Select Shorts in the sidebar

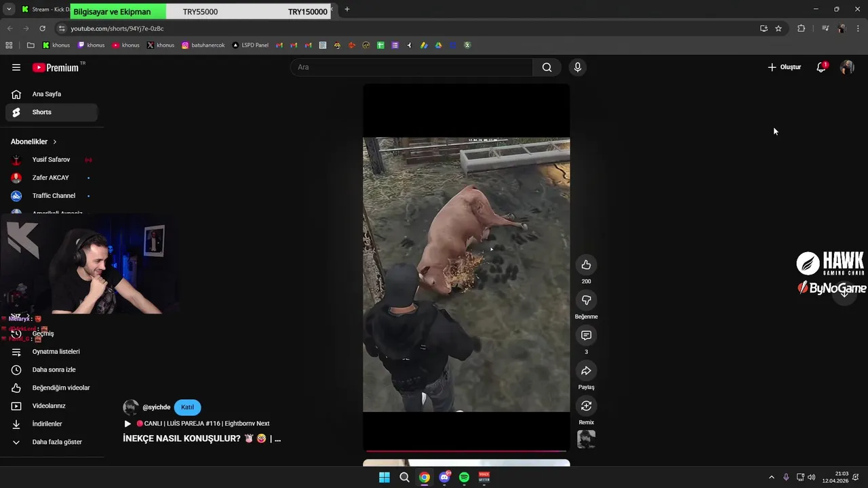(52, 112)
